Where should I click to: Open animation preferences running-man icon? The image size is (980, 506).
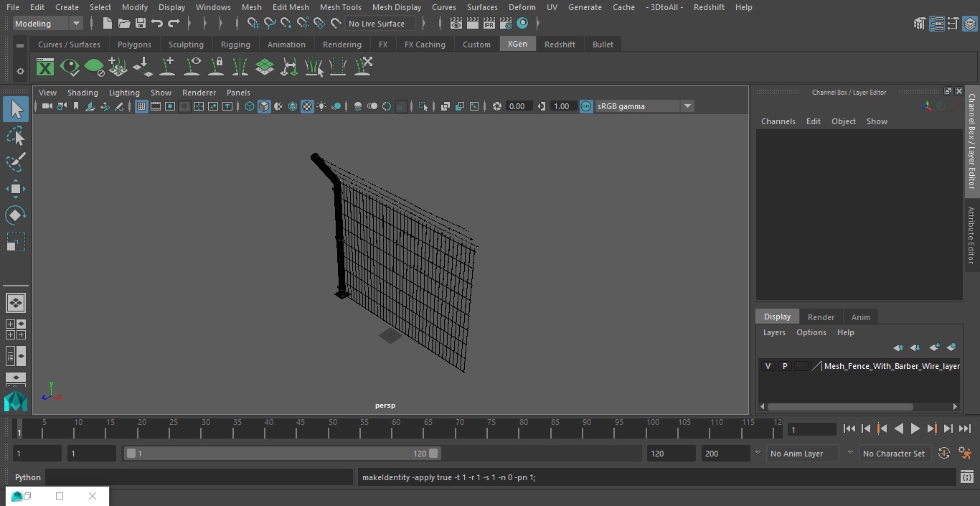(x=965, y=453)
